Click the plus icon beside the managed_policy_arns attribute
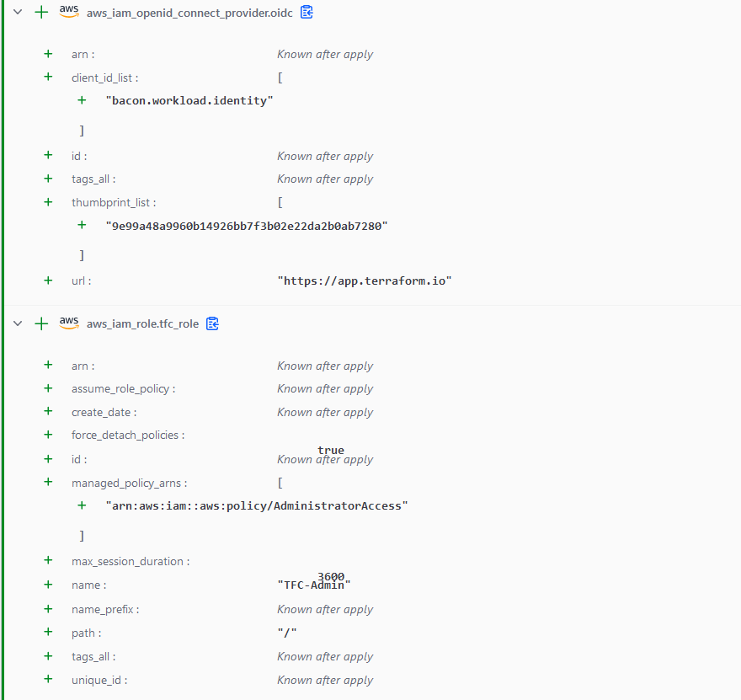Image resolution: width=741 pixels, height=700 pixels. (48, 483)
